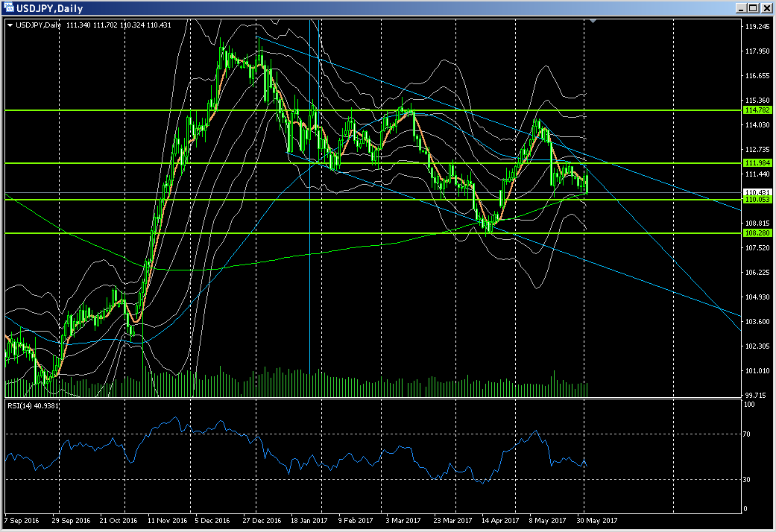Maximize the USDJPY,Daily chart window
This screenshot has width=776, height=532.
(x=752, y=8)
